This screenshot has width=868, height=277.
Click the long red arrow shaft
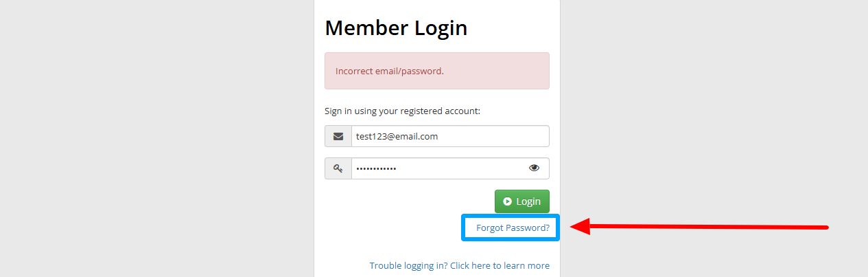(x=707, y=227)
